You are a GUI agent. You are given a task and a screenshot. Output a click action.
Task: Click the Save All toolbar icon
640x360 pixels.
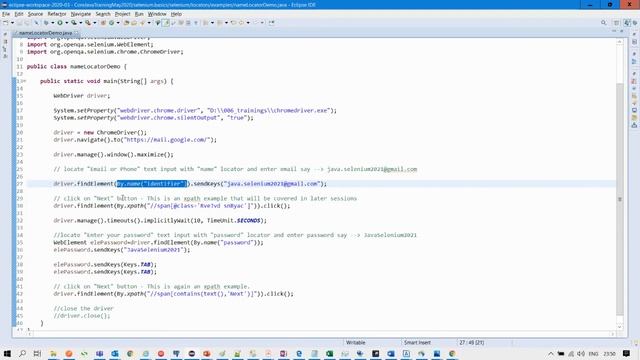(27, 23)
